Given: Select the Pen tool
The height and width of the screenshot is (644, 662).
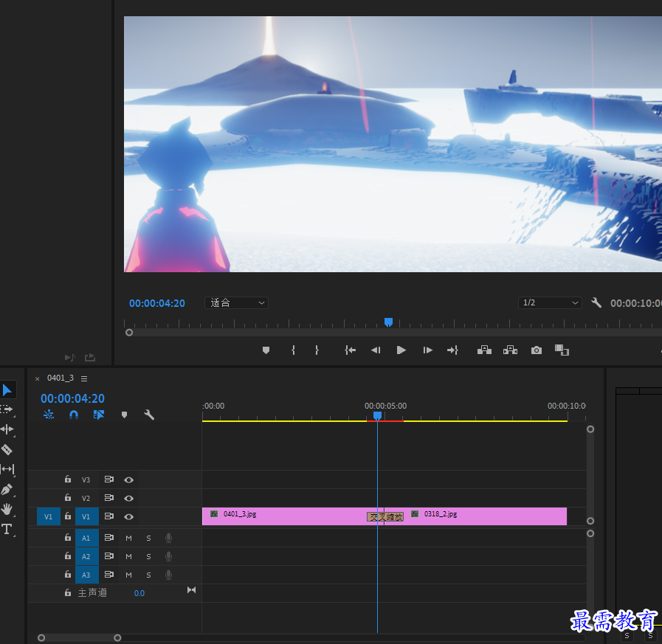Looking at the screenshot, I should point(7,489).
